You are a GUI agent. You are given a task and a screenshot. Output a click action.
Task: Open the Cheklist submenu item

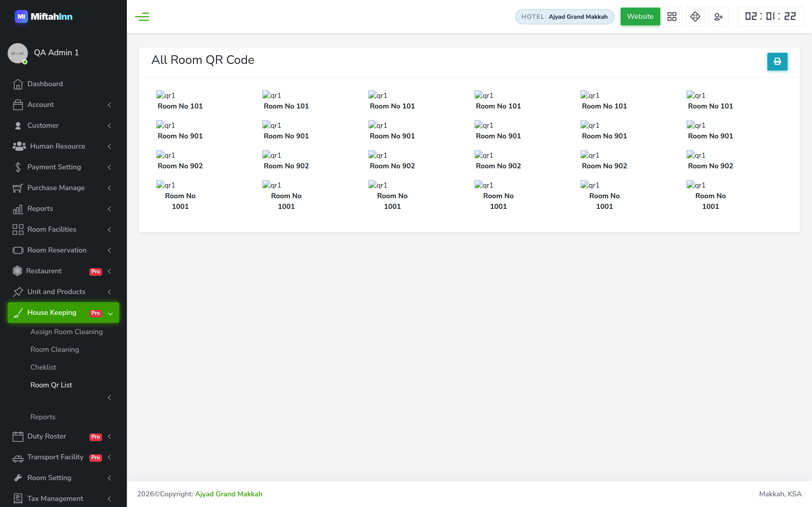(x=43, y=367)
